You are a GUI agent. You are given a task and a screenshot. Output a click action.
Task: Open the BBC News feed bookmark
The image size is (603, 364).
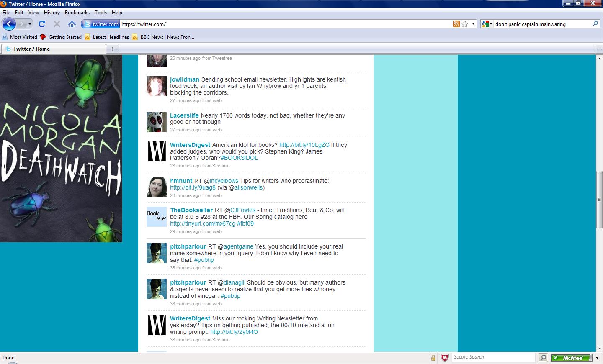[163, 37]
